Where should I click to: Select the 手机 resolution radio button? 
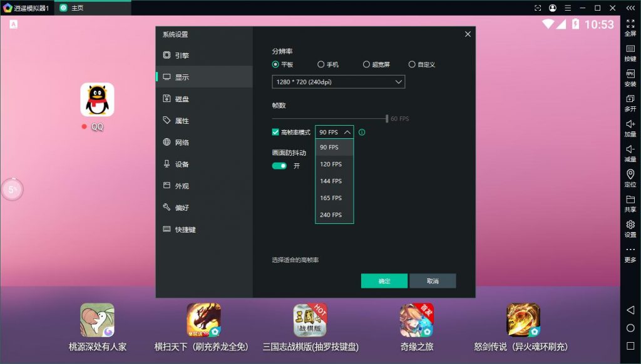(321, 64)
